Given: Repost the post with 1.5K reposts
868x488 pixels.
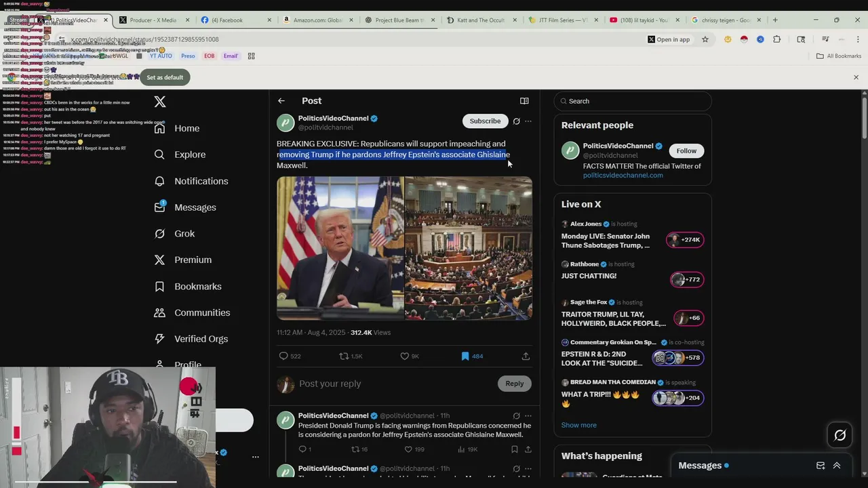Looking at the screenshot, I should point(351,356).
